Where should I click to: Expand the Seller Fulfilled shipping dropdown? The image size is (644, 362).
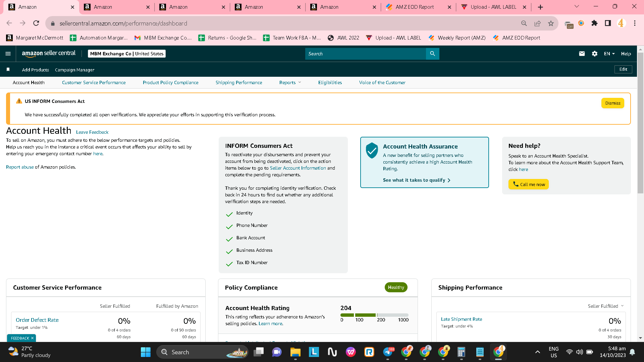[x=606, y=306]
